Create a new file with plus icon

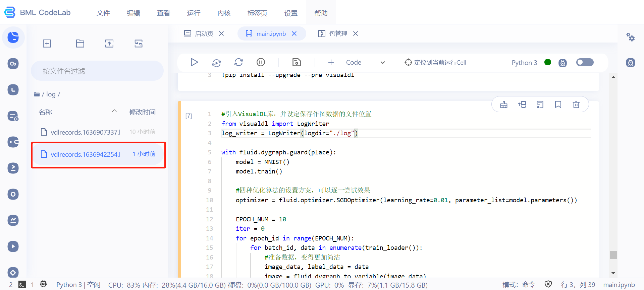[47, 44]
